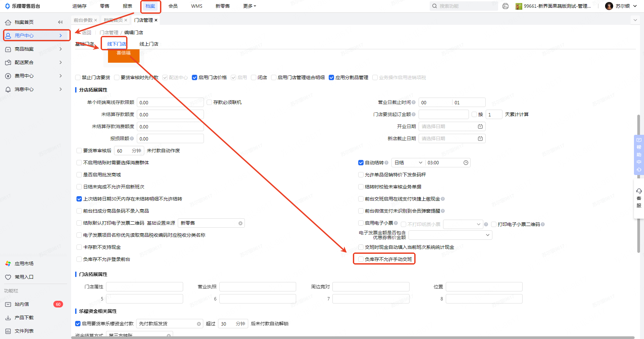Uncheck 启用门店价格 checkbox

(195, 77)
